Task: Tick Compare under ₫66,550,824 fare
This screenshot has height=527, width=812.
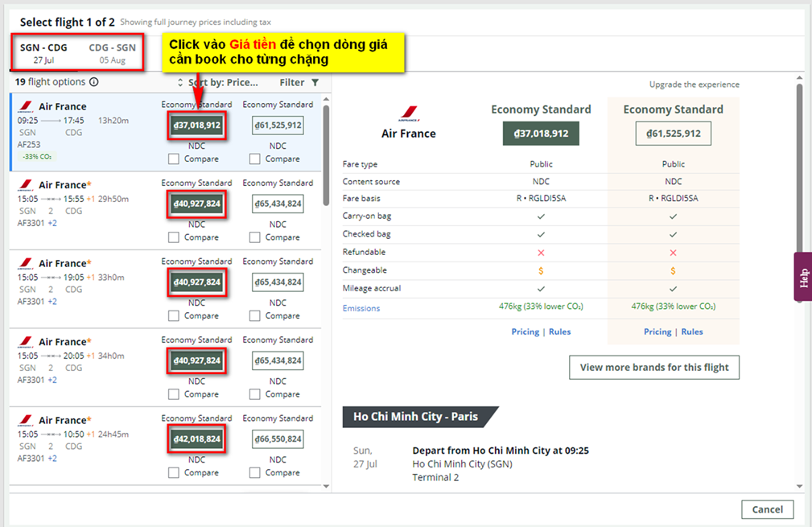Action: (255, 472)
